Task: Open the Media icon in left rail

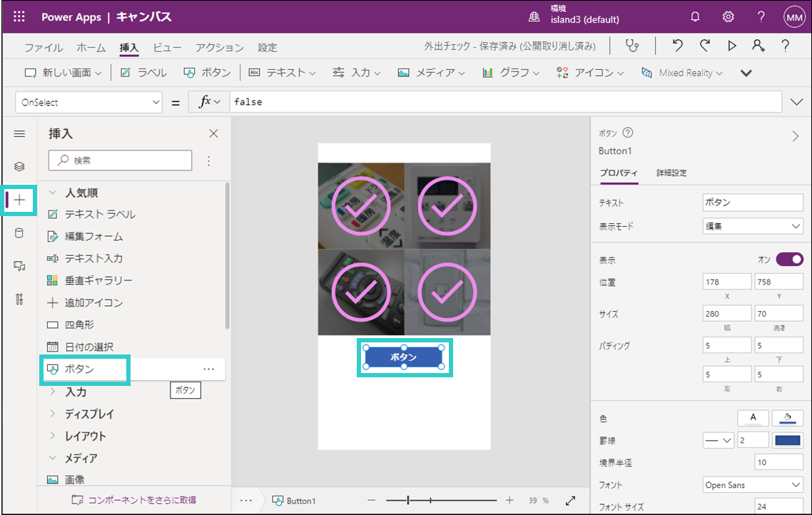Action: pos(19,266)
